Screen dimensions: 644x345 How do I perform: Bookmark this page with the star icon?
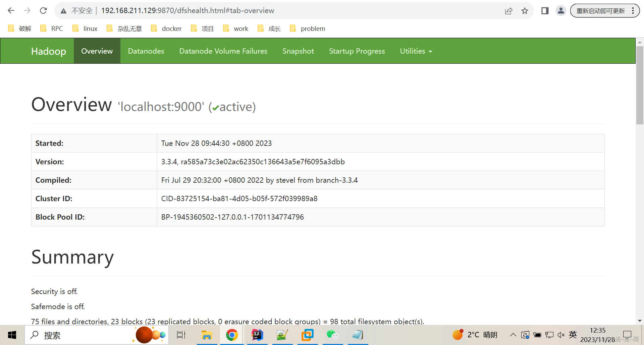525,11
